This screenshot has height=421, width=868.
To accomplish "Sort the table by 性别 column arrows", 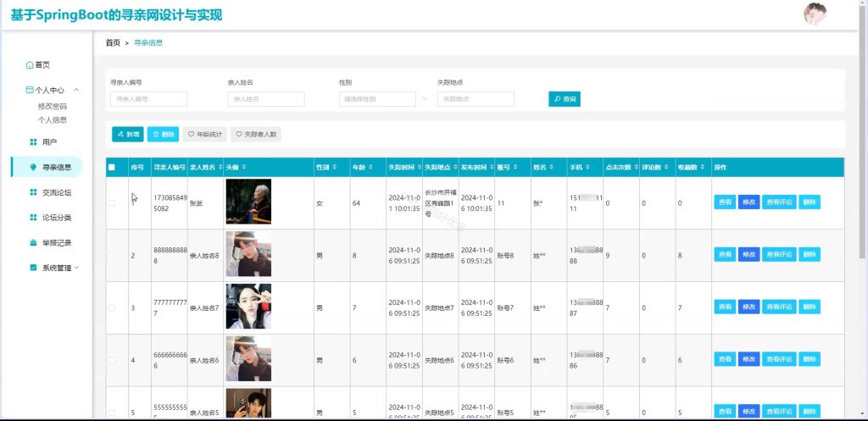I will [334, 167].
